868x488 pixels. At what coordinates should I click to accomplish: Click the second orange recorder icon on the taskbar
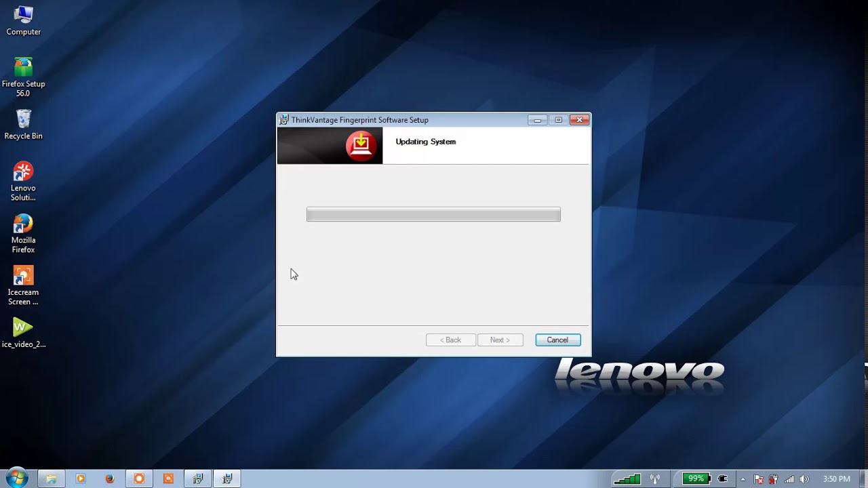(168, 479)
